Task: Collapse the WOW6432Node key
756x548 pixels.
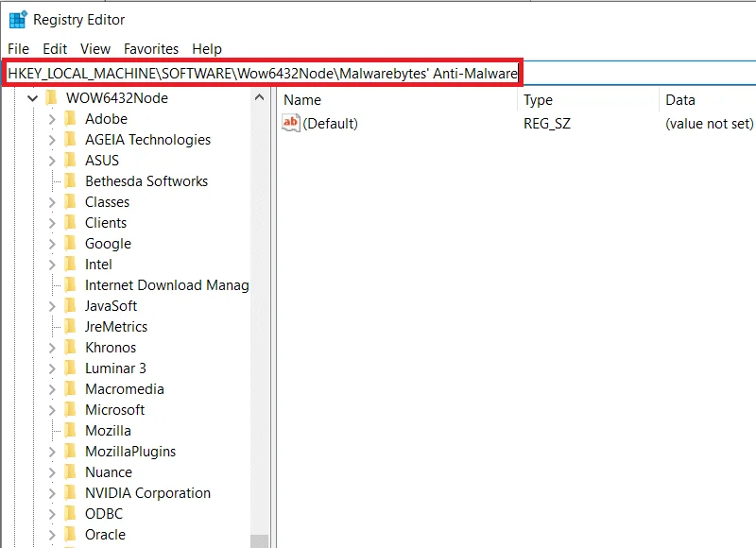Action: click(x=32, y=98)
